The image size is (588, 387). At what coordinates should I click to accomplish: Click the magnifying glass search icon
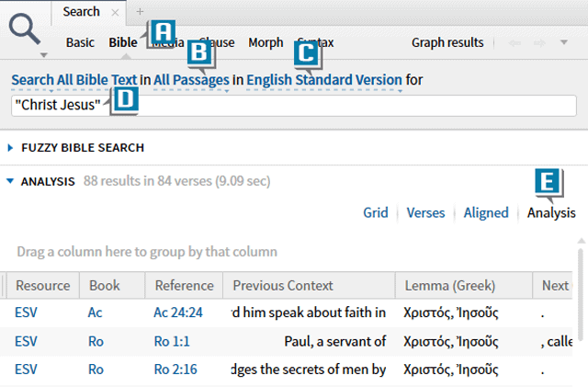[26, 28]
